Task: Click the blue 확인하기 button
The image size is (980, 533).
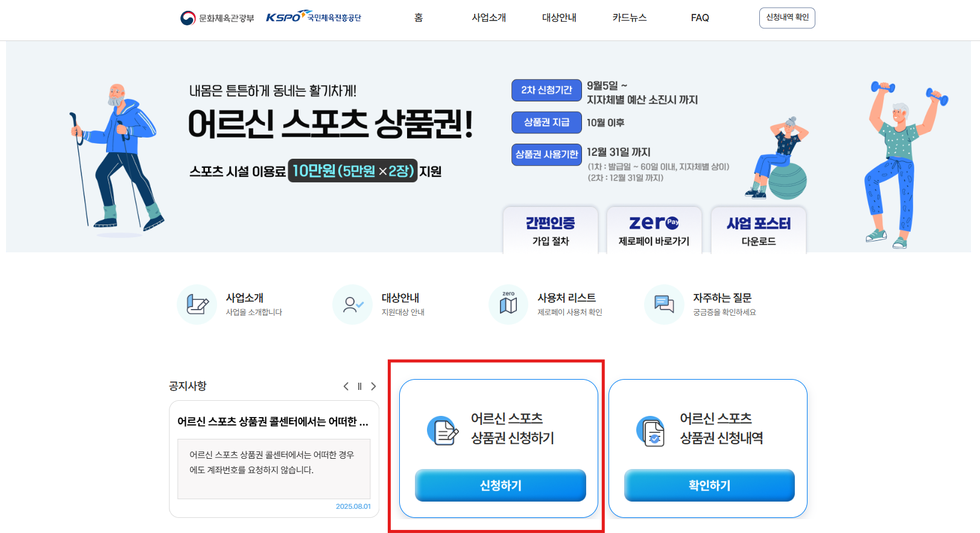Action: pos(709,485)
